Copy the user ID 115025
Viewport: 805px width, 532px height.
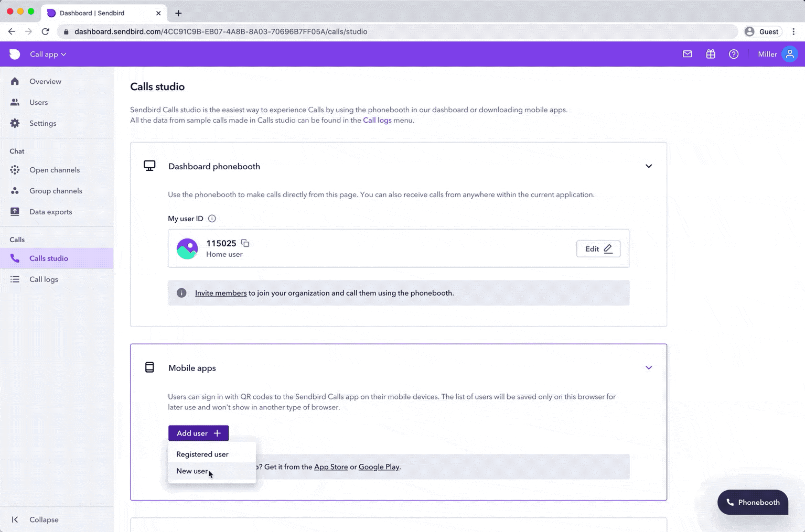coord(245,243)
